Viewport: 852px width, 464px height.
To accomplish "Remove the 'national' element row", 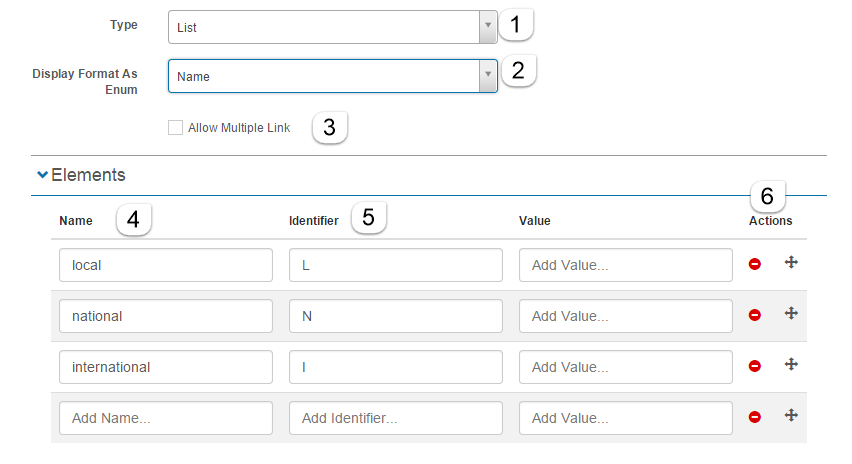I will click(x=755, y=315).
